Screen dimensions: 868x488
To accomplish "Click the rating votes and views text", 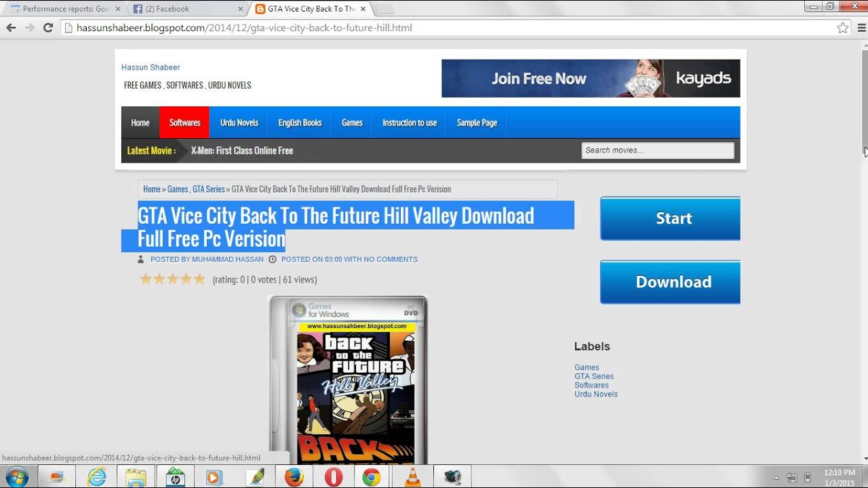I will tap(264, 279).
